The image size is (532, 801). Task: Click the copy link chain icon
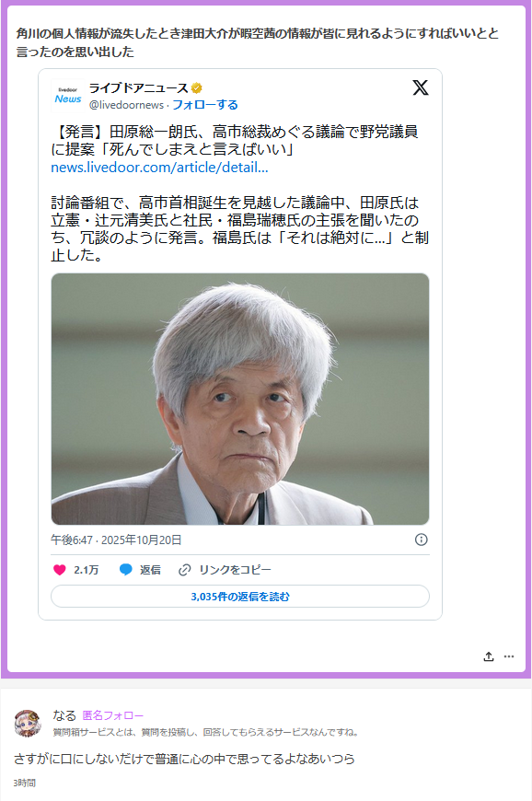tap(184, 570)
